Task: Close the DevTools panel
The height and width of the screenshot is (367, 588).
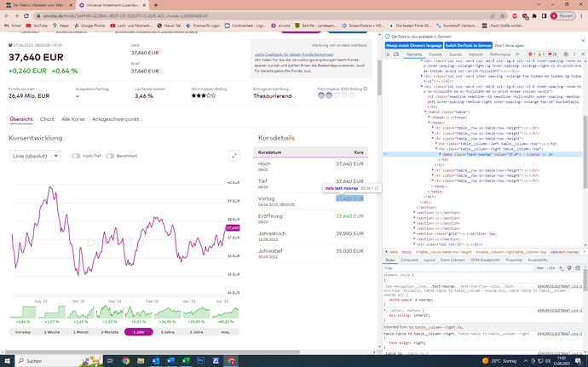Action: click(x=583, y=54)
